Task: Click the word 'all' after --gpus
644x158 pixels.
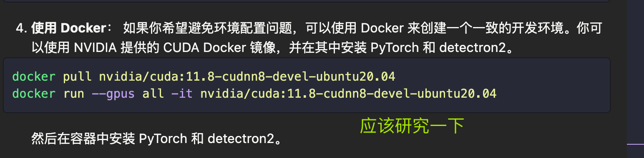Action: pyautogui.click(x=153, y=93)
